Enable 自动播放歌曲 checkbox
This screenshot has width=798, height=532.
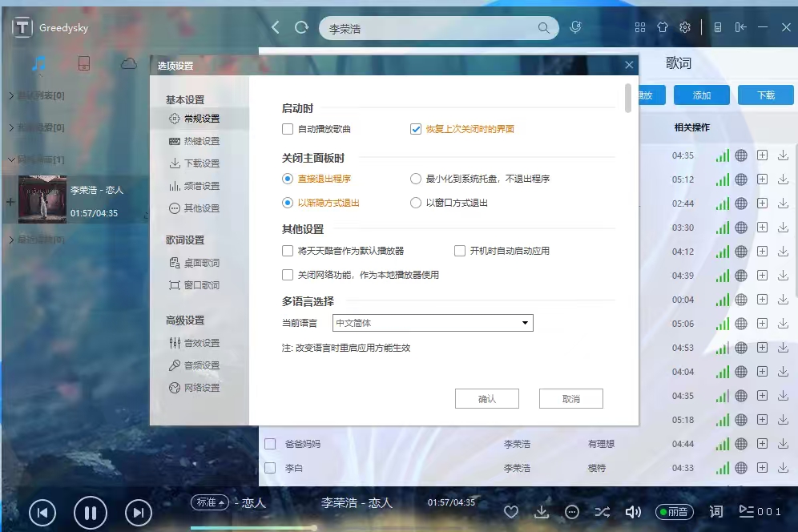288,129
